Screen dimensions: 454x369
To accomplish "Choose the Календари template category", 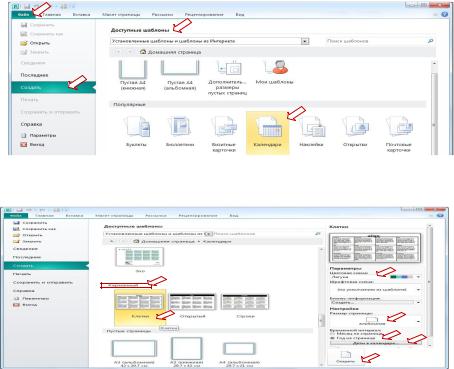I will tap(268, 132).
